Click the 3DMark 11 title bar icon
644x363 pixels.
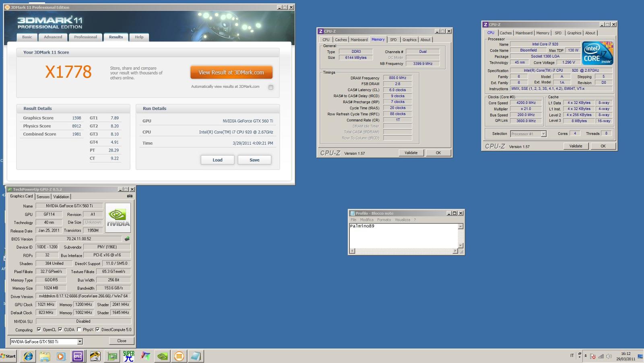(x=7, y=7)
